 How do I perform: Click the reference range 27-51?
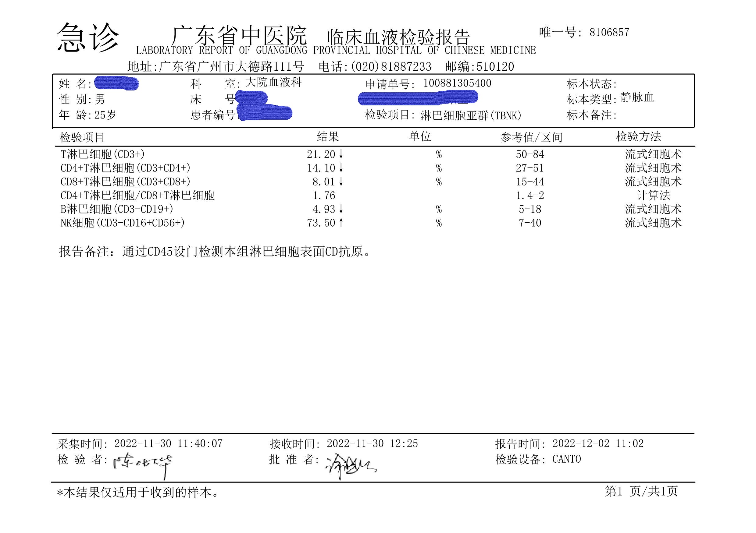tap(530, 168)
